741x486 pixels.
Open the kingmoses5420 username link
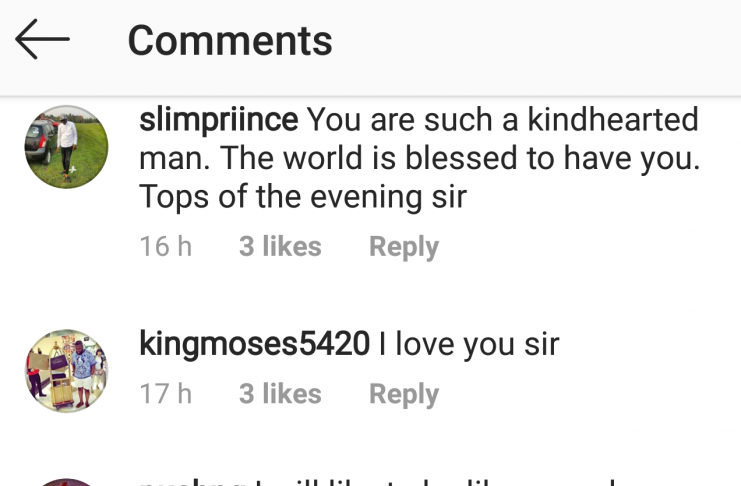point(255,345)
